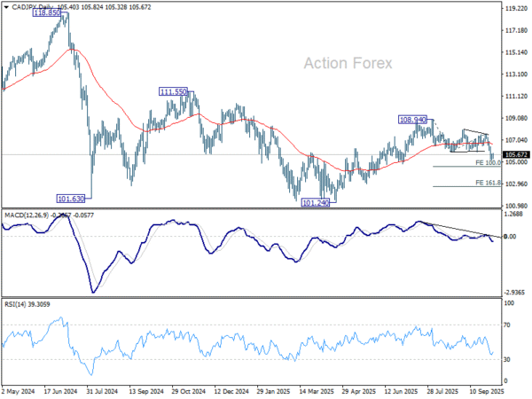
Task: Select the 108.940 swing high label
Action: point(414,119)
